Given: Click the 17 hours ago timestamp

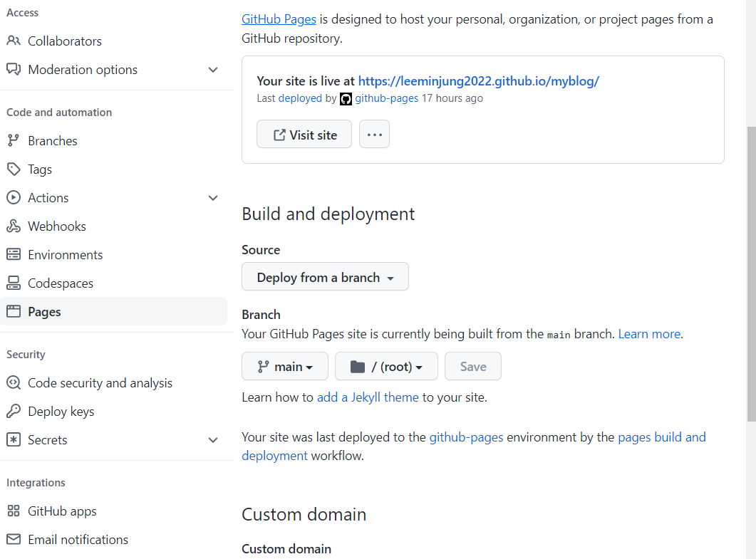Looking at the screenshot, I should pos(452,98).
